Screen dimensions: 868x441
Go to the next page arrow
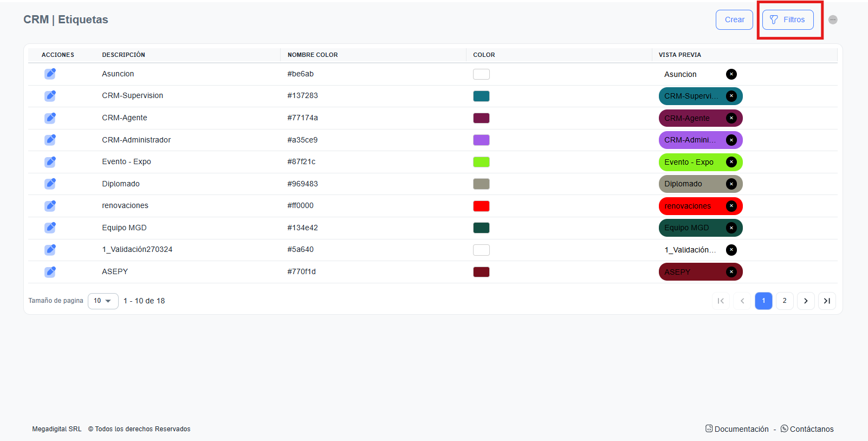coord(806,301)
